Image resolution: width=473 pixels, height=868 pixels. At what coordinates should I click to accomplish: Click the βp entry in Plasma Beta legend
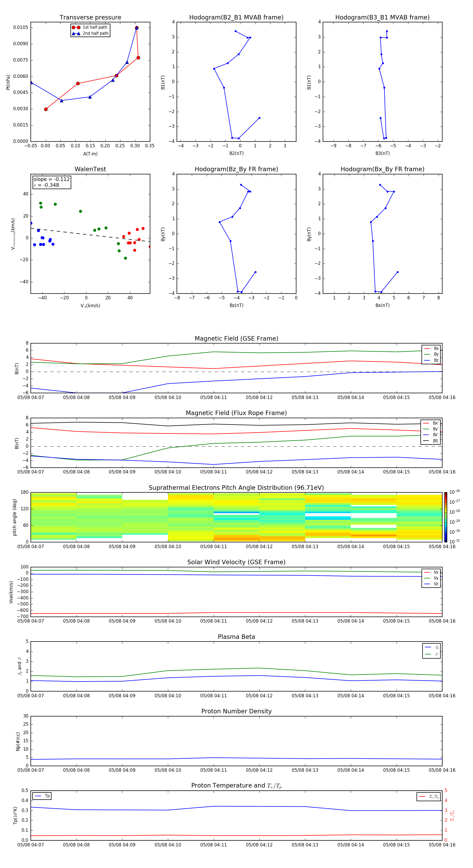431,647
